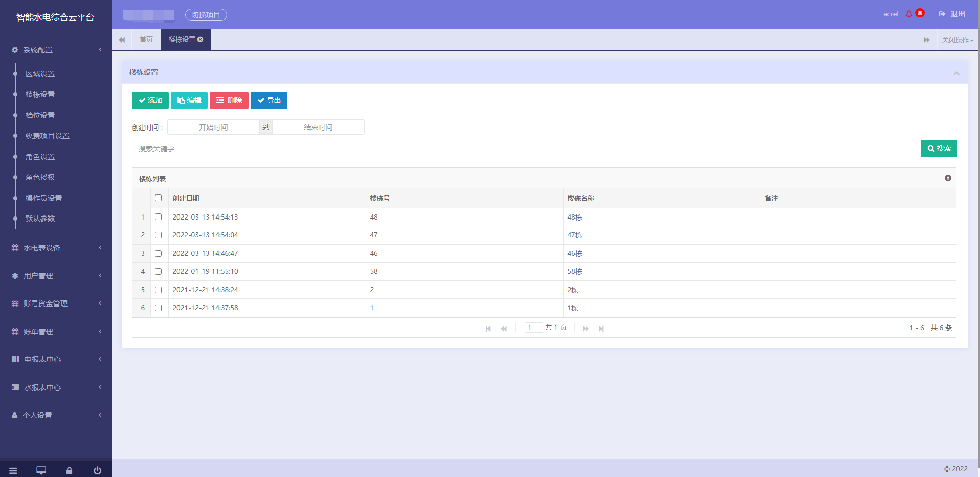This screenshot has height=477, width=980.
Task: Collapse the 楼栋设置 panel chevron
Action: (x=956, y=73)
